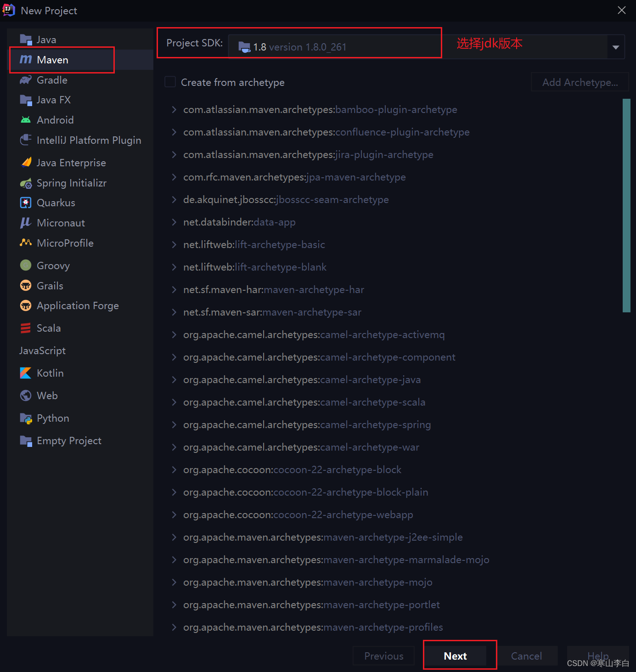Select maven-archetype-j2ee-simple row
Screen dimensions: 636x672
tap(393, 537)
